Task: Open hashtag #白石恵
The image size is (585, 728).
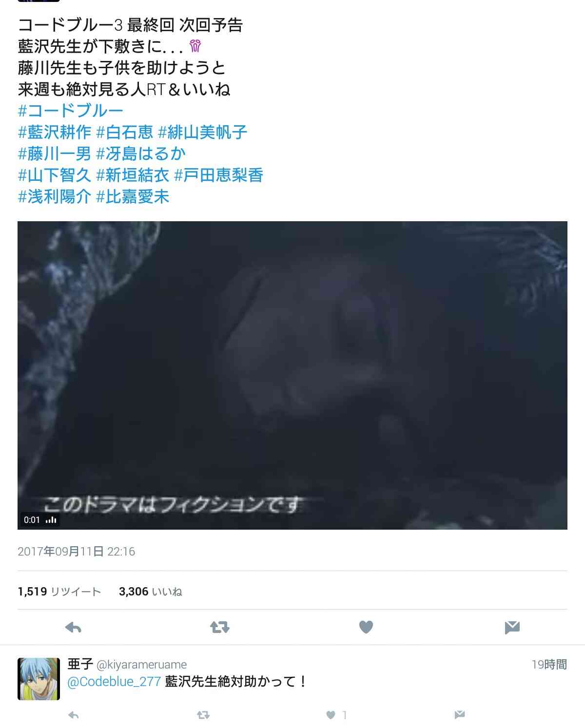Action: tap(125, 132)
